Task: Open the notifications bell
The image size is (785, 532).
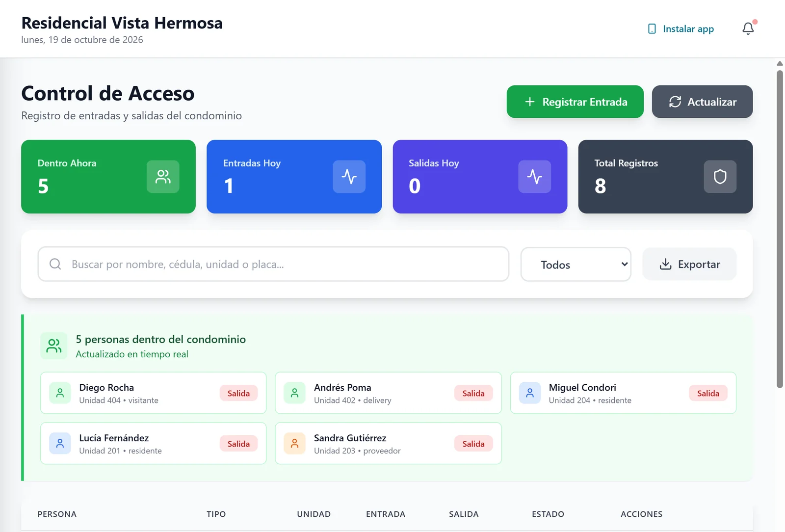Action: [748, 29]
